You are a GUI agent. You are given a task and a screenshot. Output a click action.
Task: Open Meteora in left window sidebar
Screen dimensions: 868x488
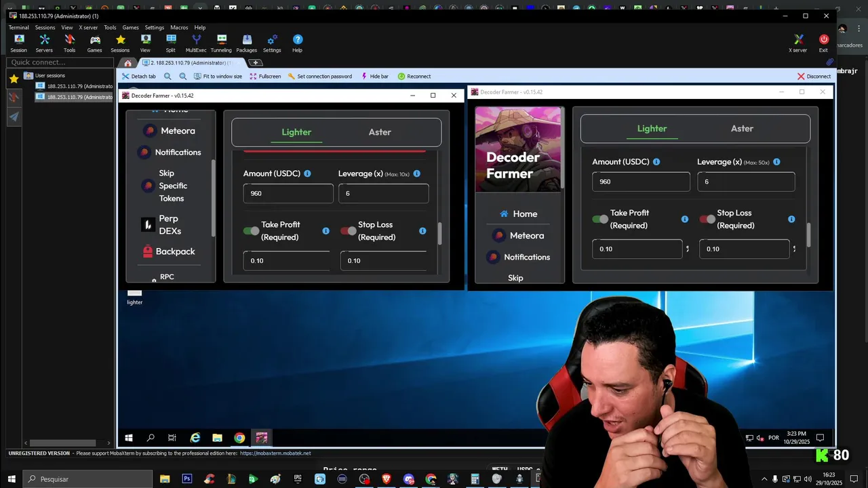click(x=170, y=131)
